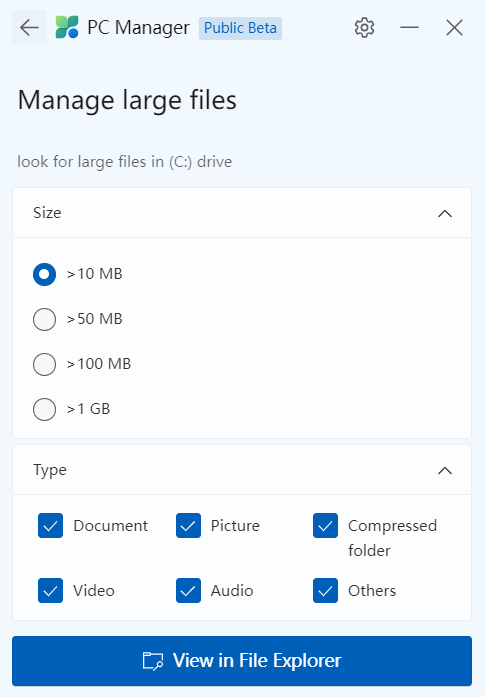Image resolution: width=485 pixels, height=697 pixels.
Task: Uncheck the Others file type
Action: 325,590
